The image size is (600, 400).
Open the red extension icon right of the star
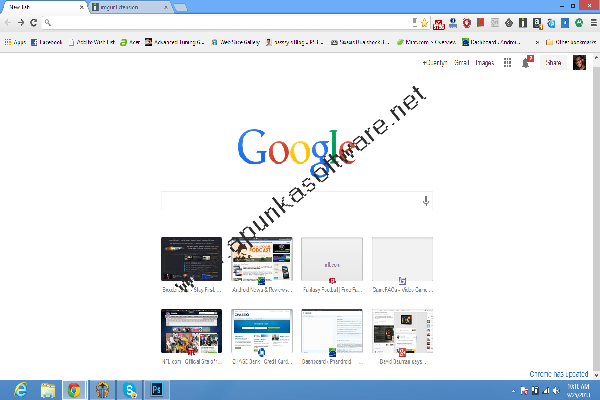point(439,24)
